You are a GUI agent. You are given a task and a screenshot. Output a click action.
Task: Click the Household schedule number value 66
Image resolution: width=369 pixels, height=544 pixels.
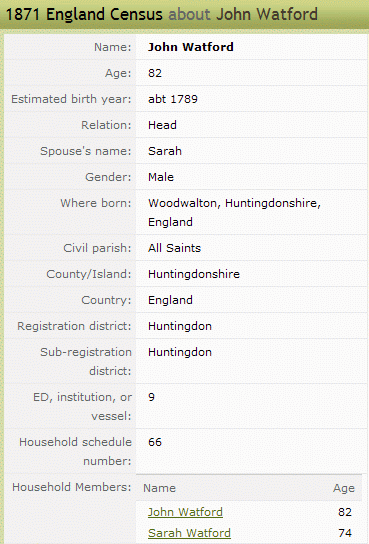[x=155, y=442]
